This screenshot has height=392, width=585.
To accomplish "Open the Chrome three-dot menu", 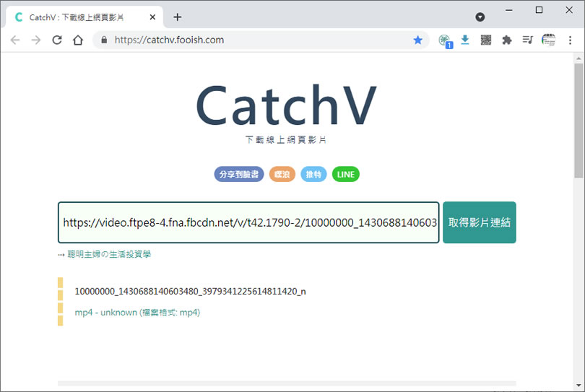I will pyautogui.click(x=570, y=40).
